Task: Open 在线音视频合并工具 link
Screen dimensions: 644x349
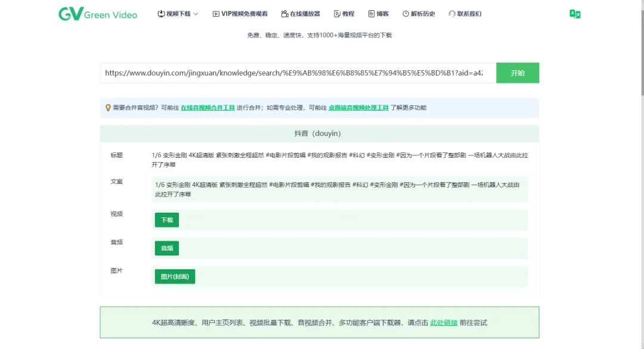Action: [x=208, y=108]
